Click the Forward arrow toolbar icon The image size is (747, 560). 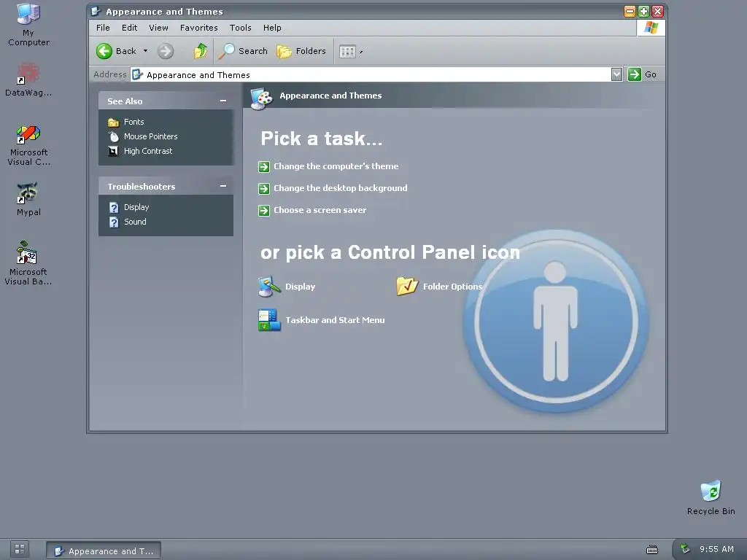tap(166, 51)
